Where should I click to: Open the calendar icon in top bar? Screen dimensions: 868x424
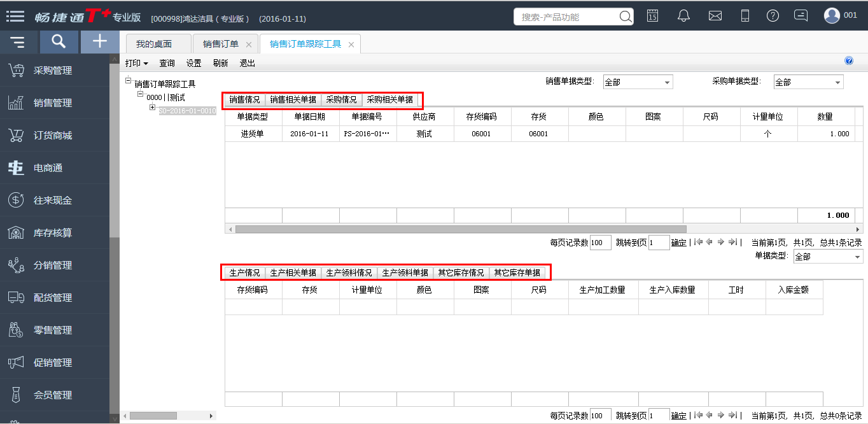[x=652, y=16]
